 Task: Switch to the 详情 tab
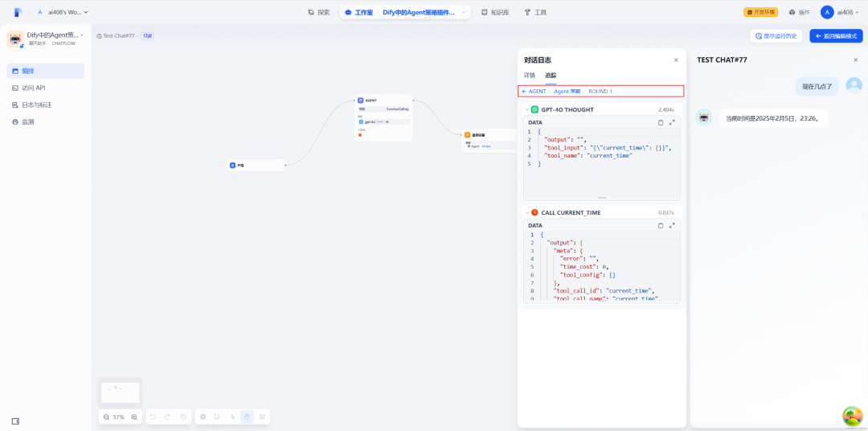coord(530,75)
